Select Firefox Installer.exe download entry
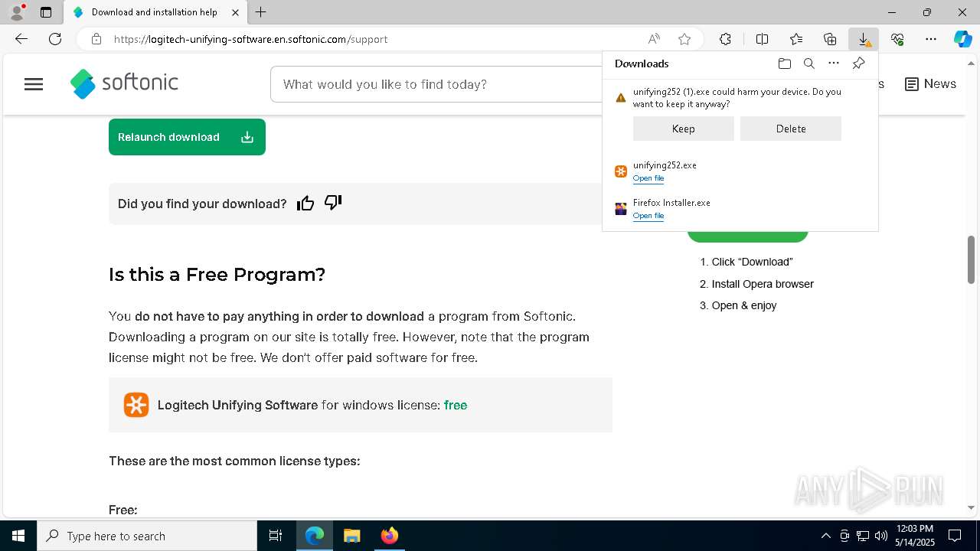The height and width of the screenshot is (551, 980). [x=740, y=209]
